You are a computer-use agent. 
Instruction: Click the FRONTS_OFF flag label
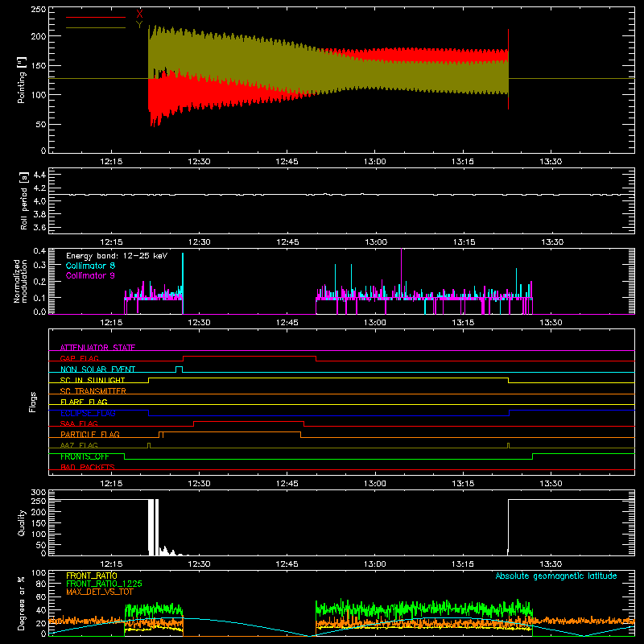click(x=85, y=456)
